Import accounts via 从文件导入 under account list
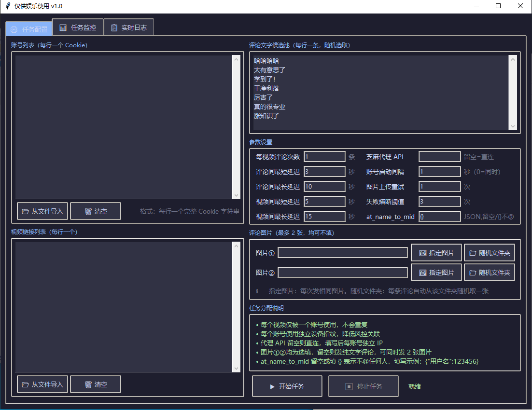532x410 pixels. coord(42,211)
